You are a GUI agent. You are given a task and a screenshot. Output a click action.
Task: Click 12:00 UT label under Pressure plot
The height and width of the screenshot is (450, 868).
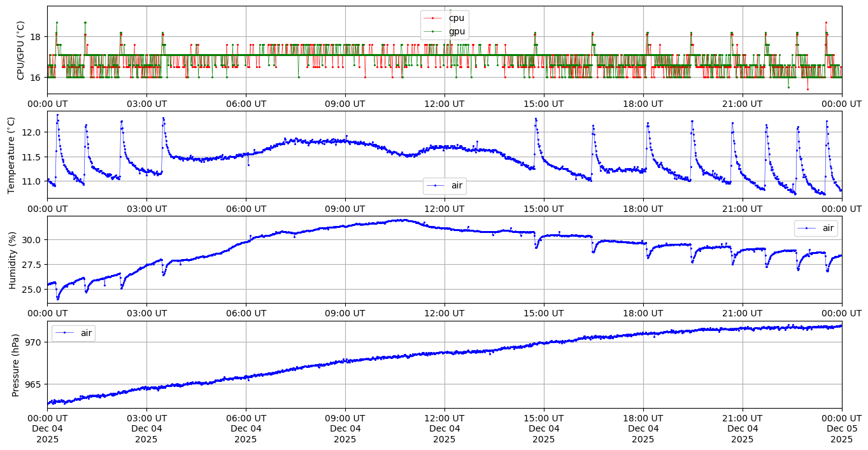point(444,418)
